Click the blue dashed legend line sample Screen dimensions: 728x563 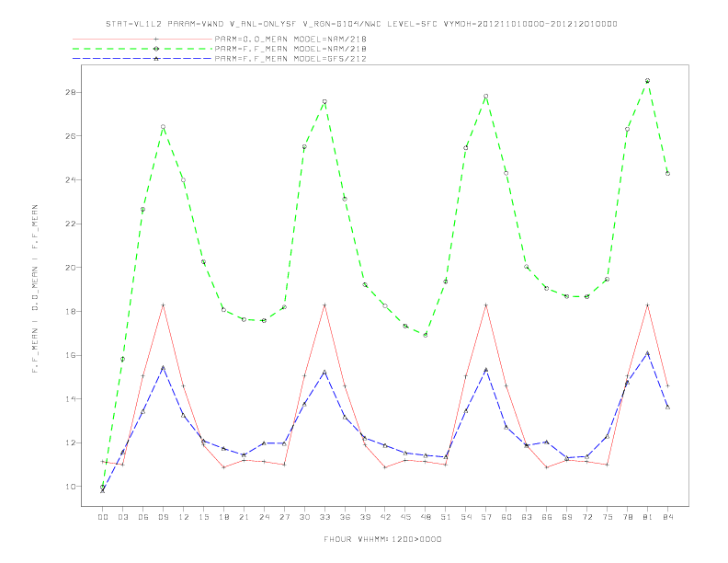coord(142,59)
